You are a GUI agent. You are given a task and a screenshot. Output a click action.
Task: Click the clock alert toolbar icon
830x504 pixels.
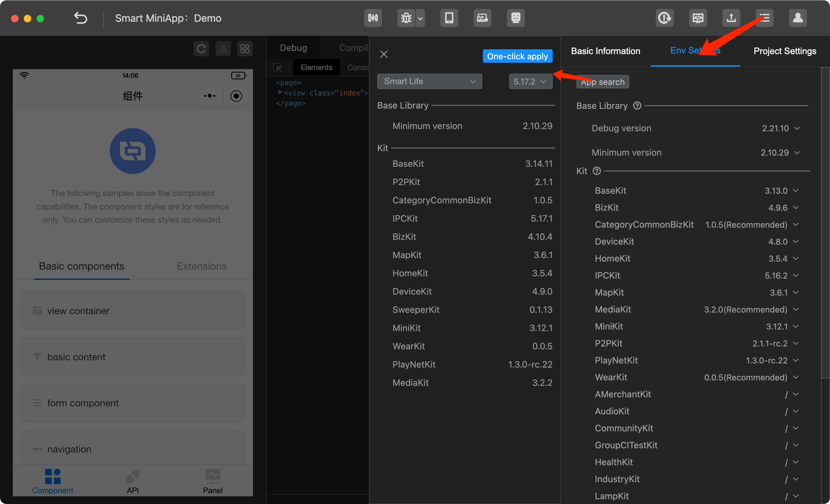pos(664,18)
